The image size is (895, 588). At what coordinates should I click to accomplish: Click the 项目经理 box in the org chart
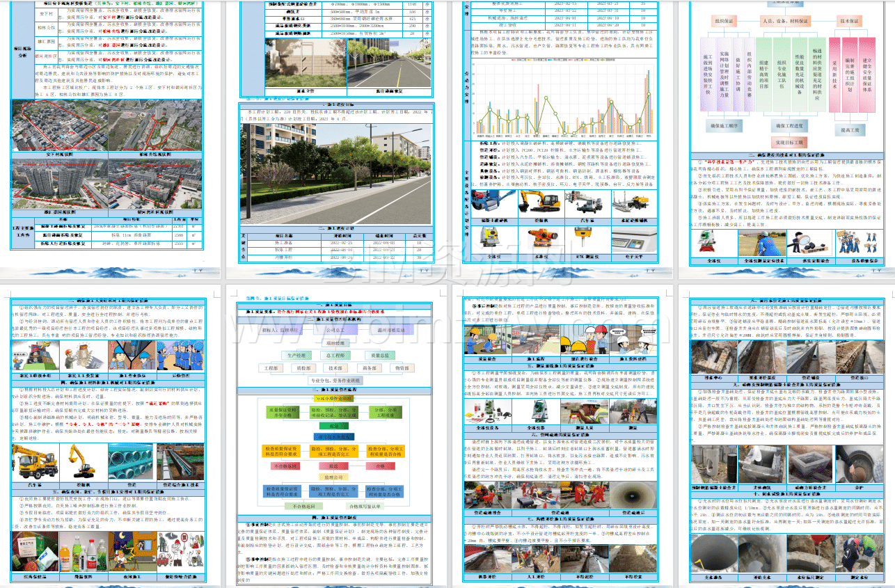[336, 343]
